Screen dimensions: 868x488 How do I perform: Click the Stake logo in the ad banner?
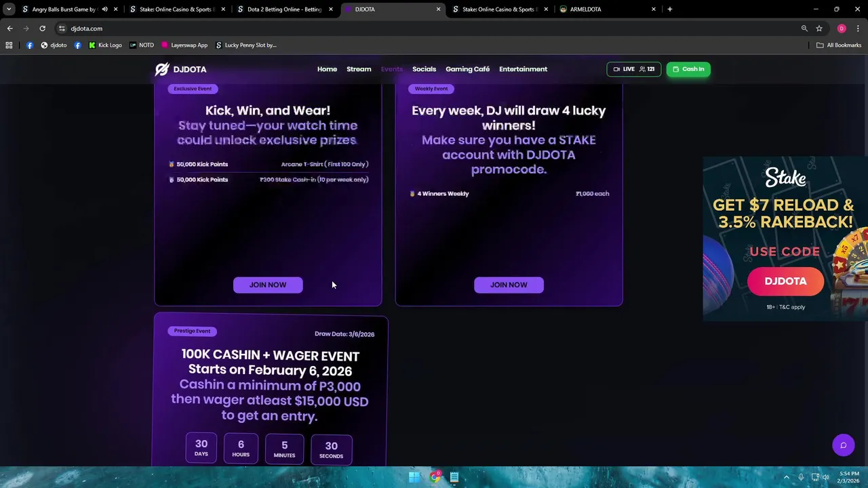pos(785,178)
